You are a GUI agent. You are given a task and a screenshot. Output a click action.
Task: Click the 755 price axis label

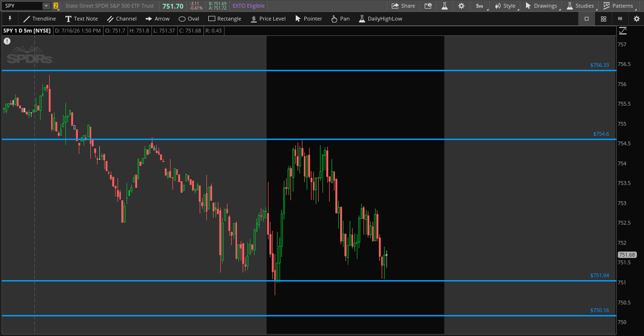coord(623,123)
